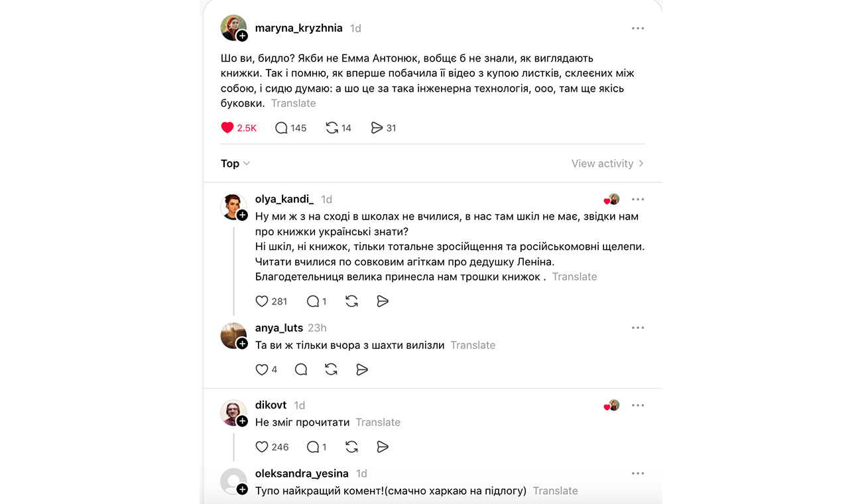Translate maryna_kryzhnia's post text

293,103
